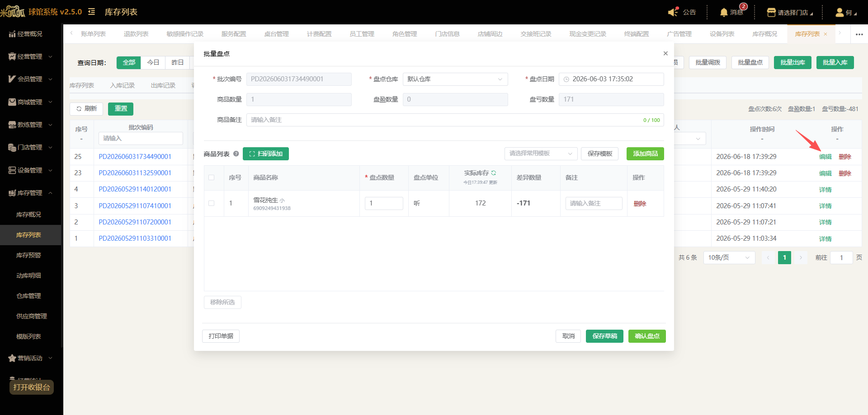
Task: Focus the 商品备注 remark input field
Action: [455, 120]
